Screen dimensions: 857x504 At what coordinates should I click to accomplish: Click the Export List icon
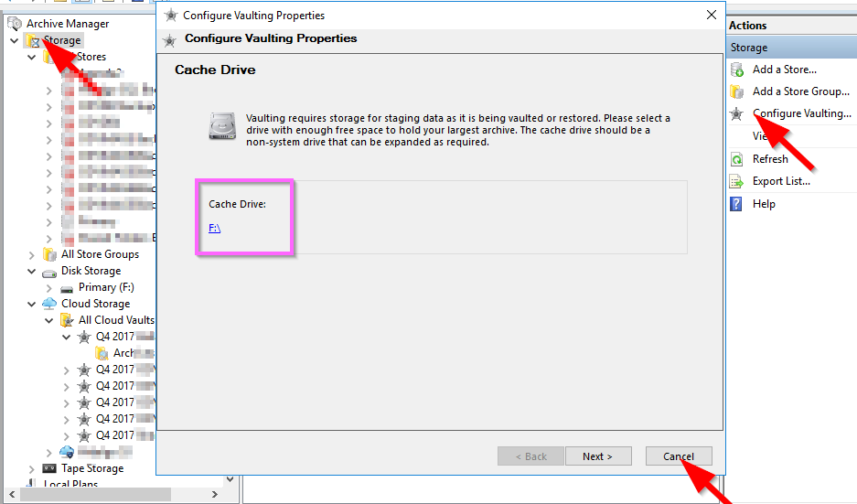(737, 181)
